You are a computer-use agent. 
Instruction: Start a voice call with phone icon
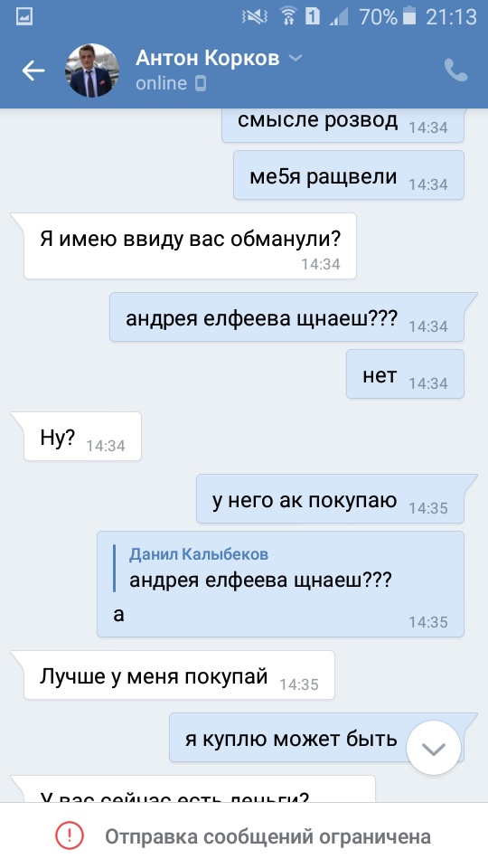(455, 71)
